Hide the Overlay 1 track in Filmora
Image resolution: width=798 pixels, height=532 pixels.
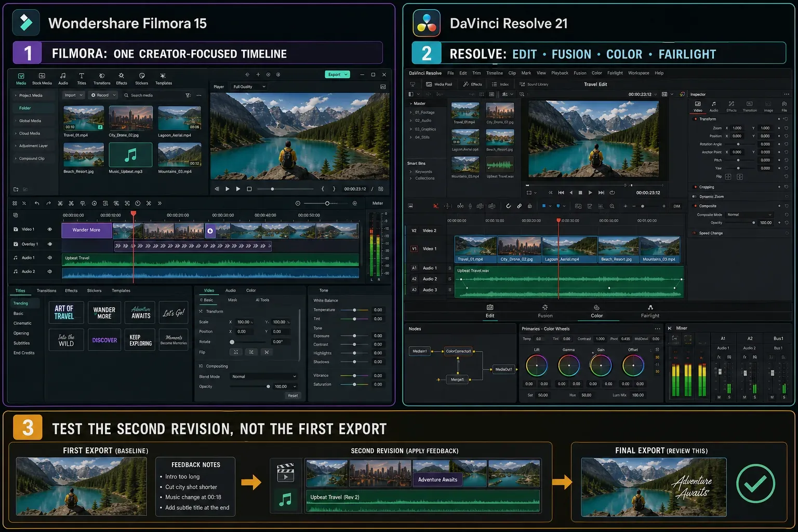(x=50, y=244)
